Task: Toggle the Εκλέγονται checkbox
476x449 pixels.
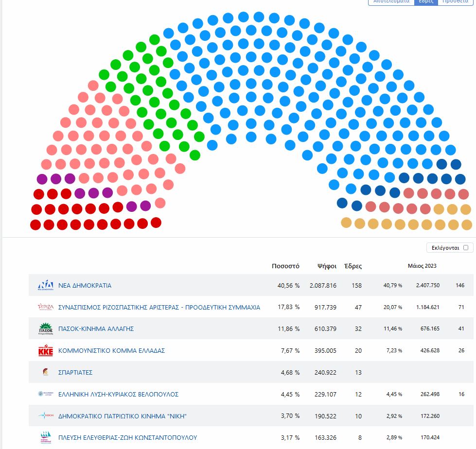Action: 466,248
